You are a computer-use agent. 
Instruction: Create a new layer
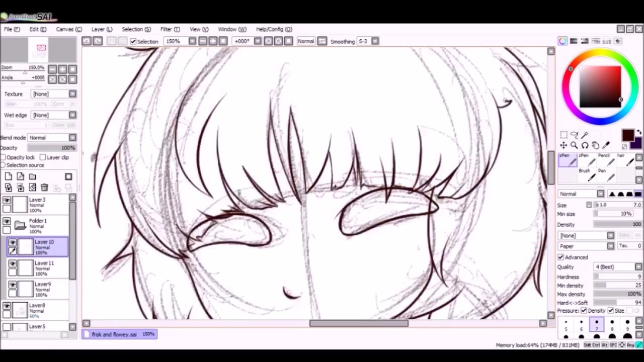tap(9, 176)
